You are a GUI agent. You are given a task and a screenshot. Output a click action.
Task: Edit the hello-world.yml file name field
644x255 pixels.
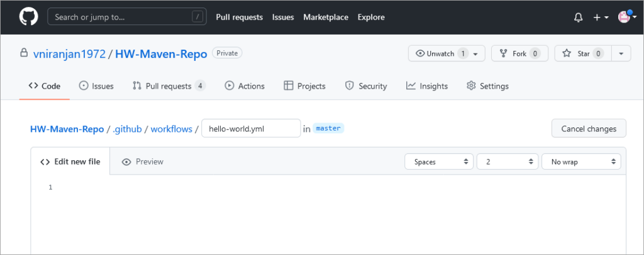click(x=251, y=128)
